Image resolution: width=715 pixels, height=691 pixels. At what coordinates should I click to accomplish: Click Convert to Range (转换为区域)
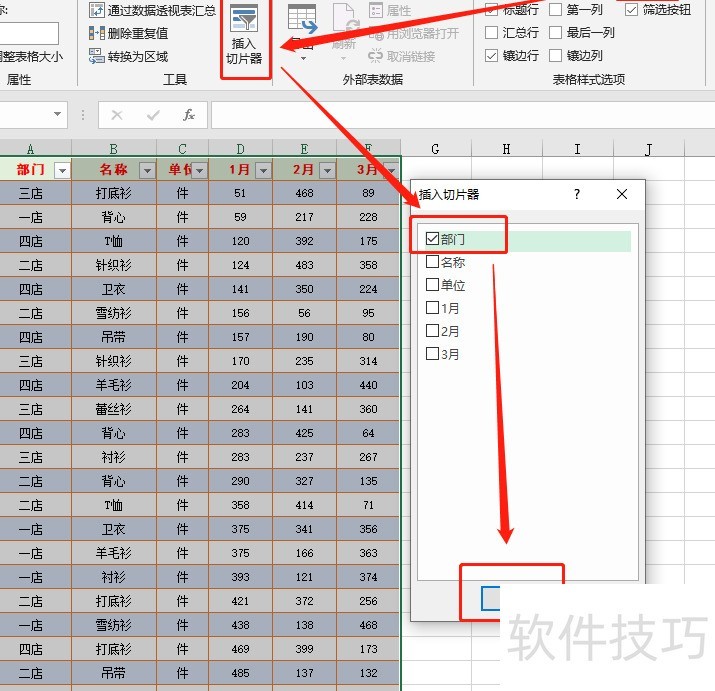[129, 56]
